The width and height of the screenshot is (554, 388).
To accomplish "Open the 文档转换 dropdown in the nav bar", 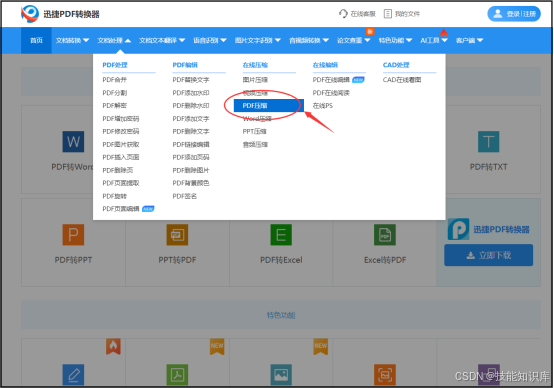I will coord(72,40).
